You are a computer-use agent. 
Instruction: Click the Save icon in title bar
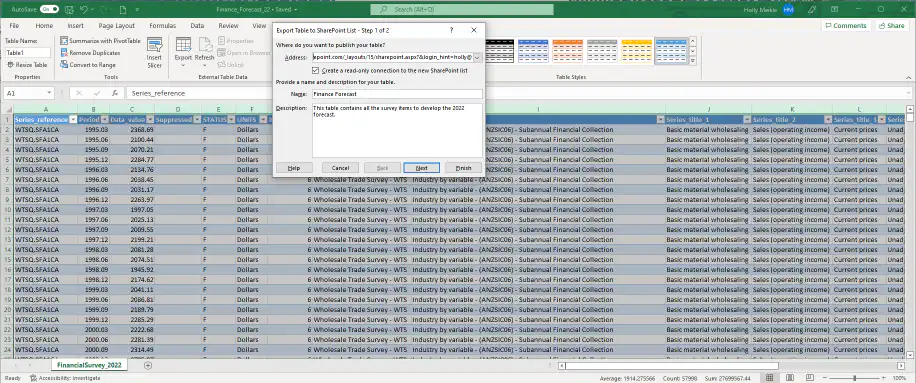coord(70,9)
